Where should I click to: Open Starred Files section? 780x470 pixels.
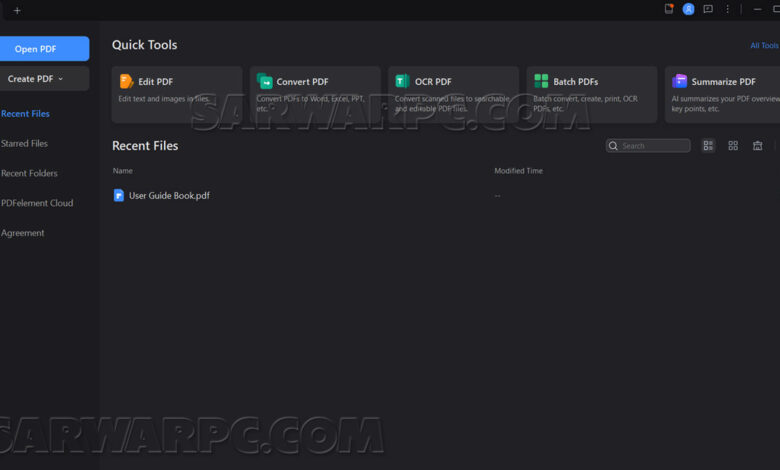[24, 143]
